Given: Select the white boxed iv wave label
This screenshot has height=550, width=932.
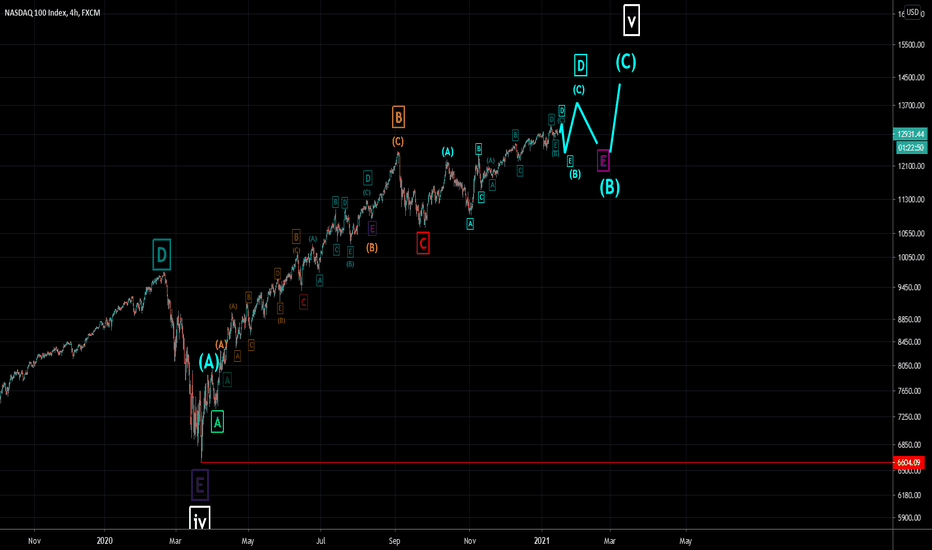Looking at the screenshot, I should point(200,519).
